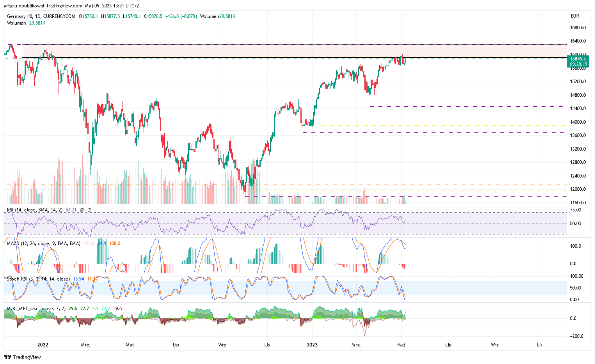Click the 2022 label on time axis
Screen dimensions: 595x364
[43, 344]
